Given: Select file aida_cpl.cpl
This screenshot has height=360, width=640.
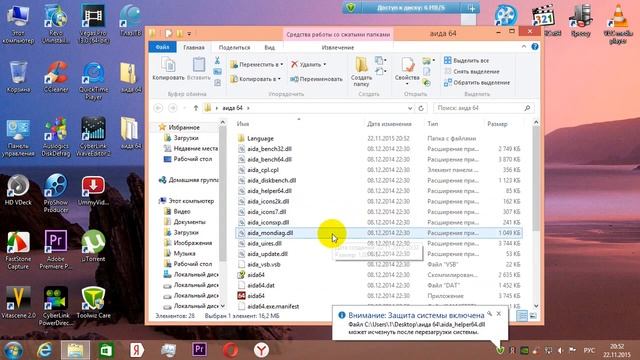Looking at the screenshot, I should tap(263, 170).
